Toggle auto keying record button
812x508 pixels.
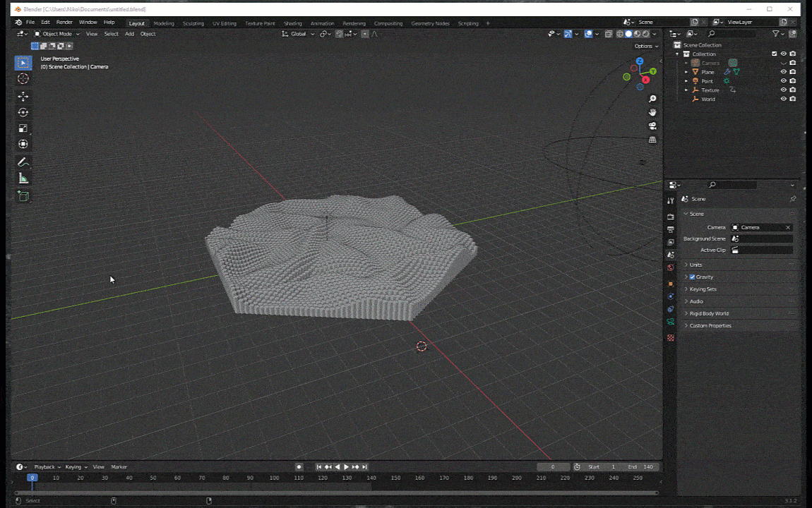299,466
